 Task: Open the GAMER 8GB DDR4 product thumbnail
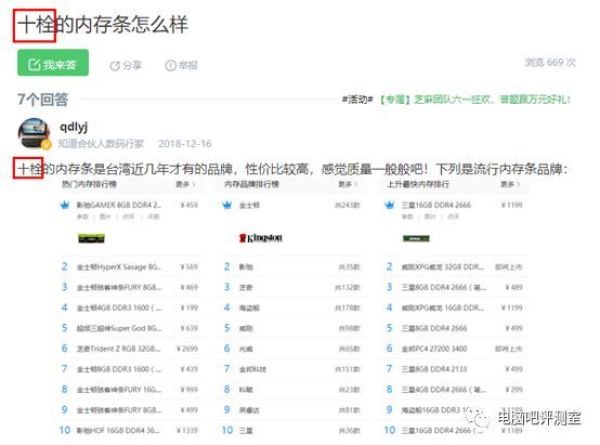coord(91,238)
